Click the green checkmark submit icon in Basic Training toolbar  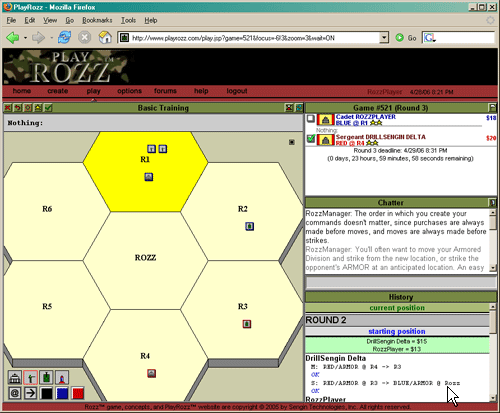pyautogui.click(x=48, y=108)
